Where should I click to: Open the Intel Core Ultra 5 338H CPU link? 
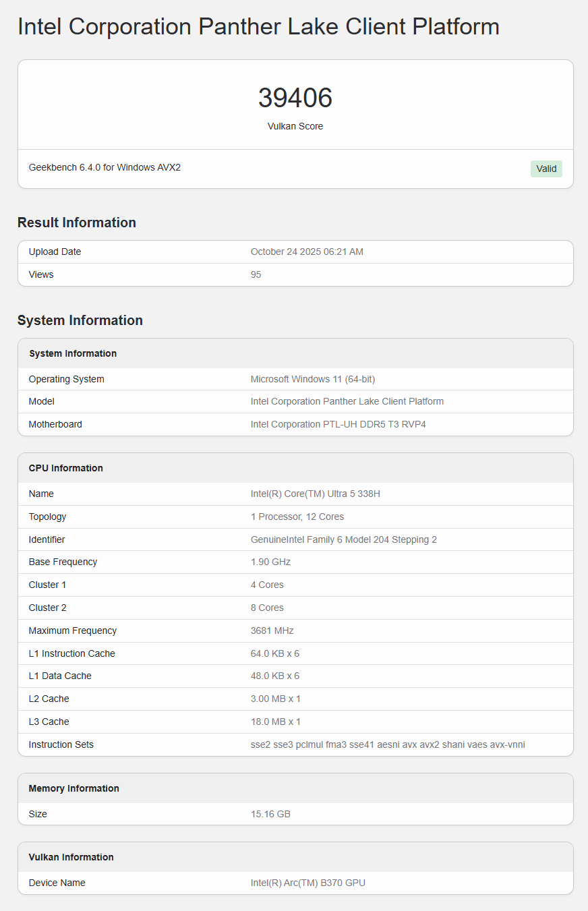coord(315,493)
